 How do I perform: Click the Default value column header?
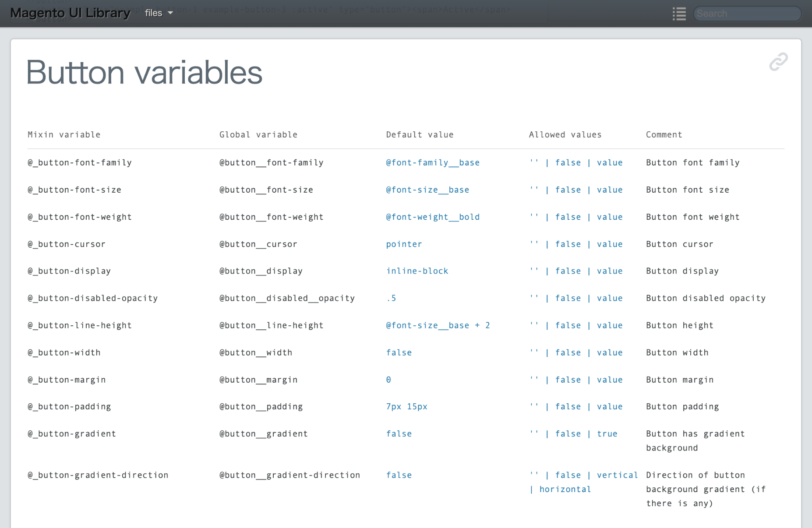coord(420,134)
